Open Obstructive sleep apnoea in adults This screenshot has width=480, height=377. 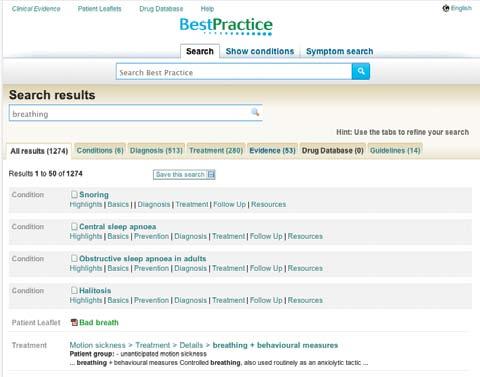tap(143, 259)
